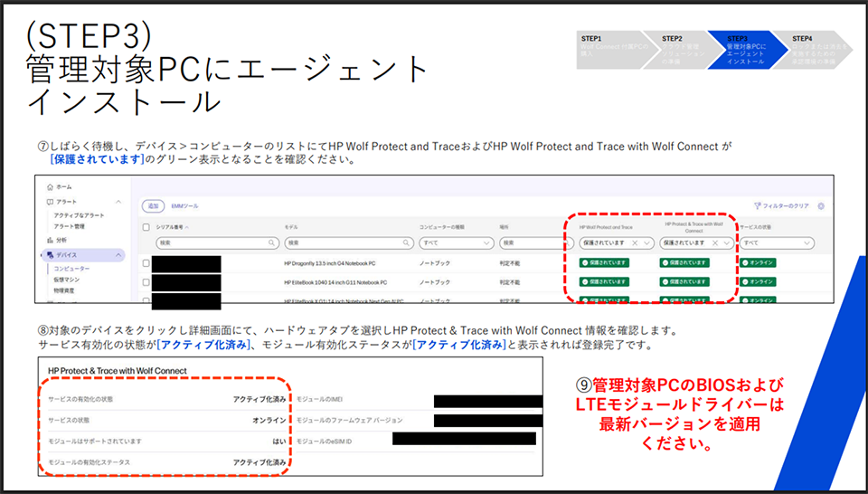Open 物理資産 in sidebar
The width and height of the screenshot is (868, 494).
(63, 290)
